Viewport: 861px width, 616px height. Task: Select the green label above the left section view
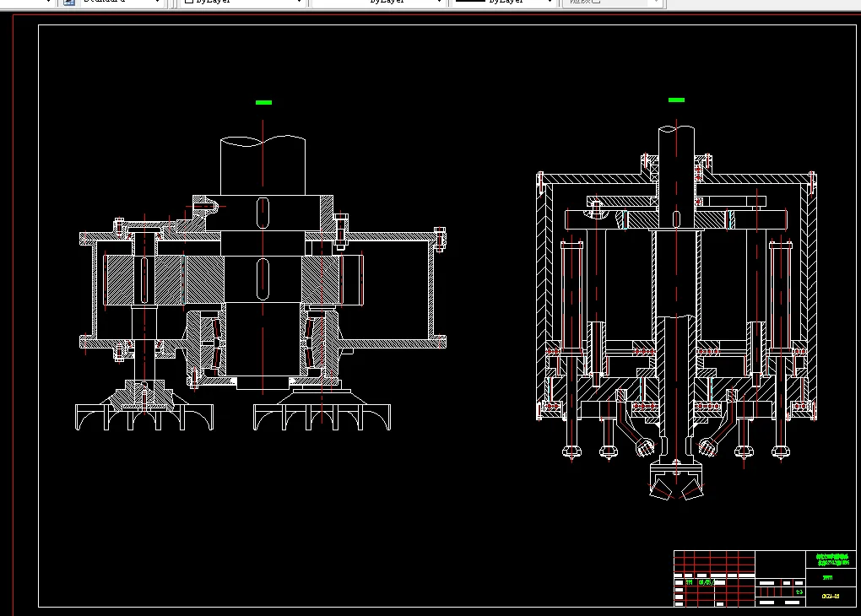(263, 102)
